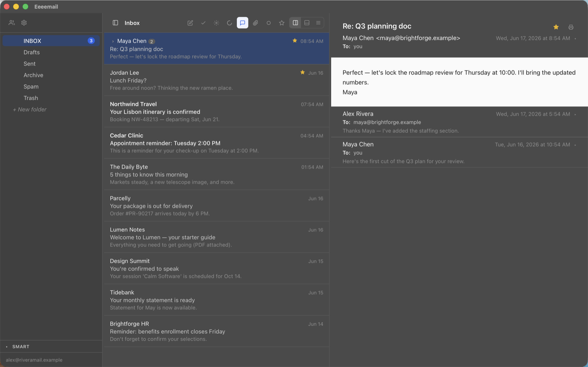Image resolution: width=588 pixels, height=367 pixels.
Task: Expand the SMART folders section
Action: pyautogui.click(x=7, y=347)
